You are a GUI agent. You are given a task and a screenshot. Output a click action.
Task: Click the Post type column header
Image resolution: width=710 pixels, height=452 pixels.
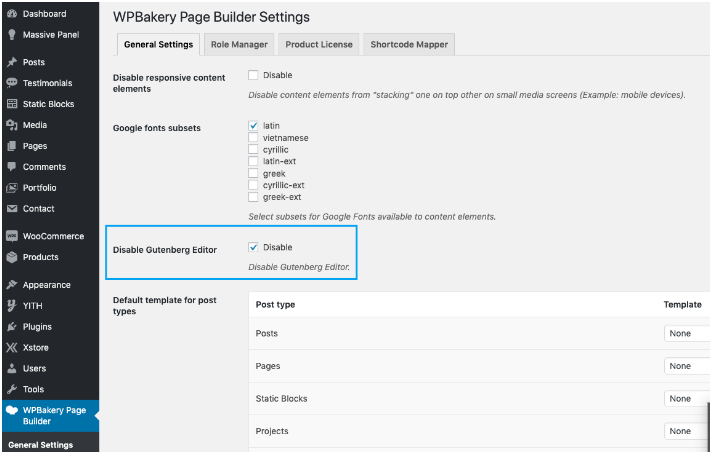[x=275, y=305]
